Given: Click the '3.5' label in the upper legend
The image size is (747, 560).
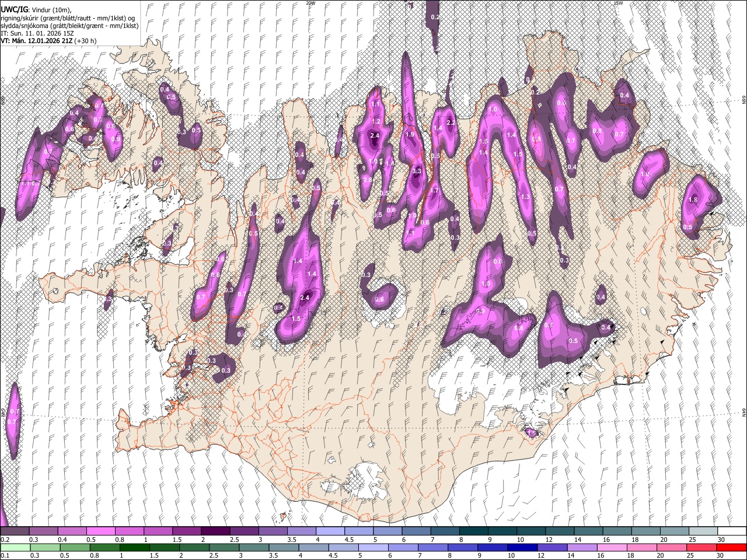Looking at the screenshot, I should pos(292,540).
